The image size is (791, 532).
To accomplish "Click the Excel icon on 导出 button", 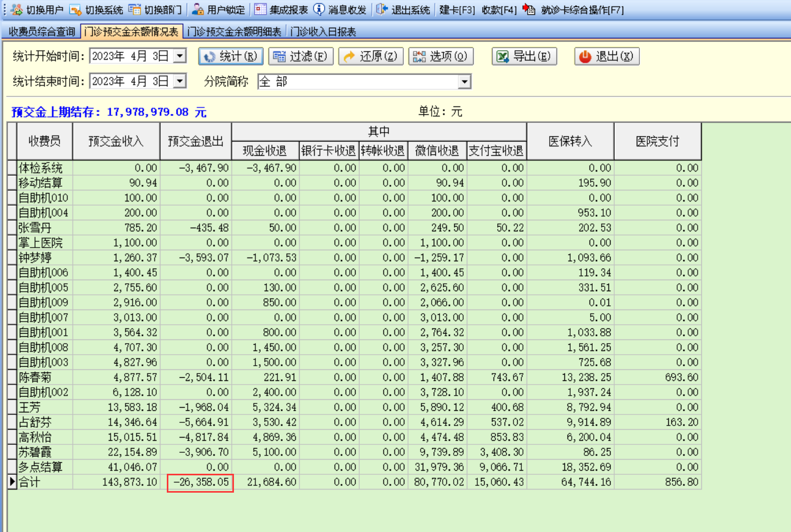I will pyautogui.click(x=503, y=57).
